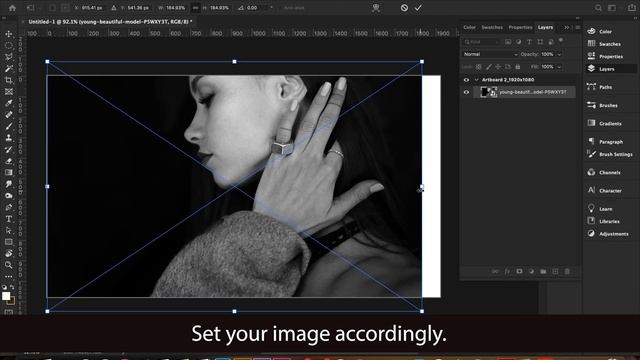Toggle shape layer filter in Layers panel

[540, 42]
